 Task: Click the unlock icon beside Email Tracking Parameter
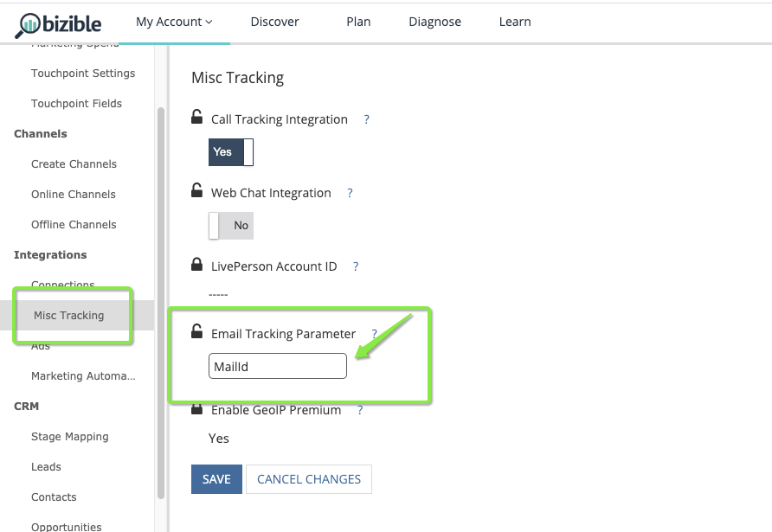click(197, 331)
